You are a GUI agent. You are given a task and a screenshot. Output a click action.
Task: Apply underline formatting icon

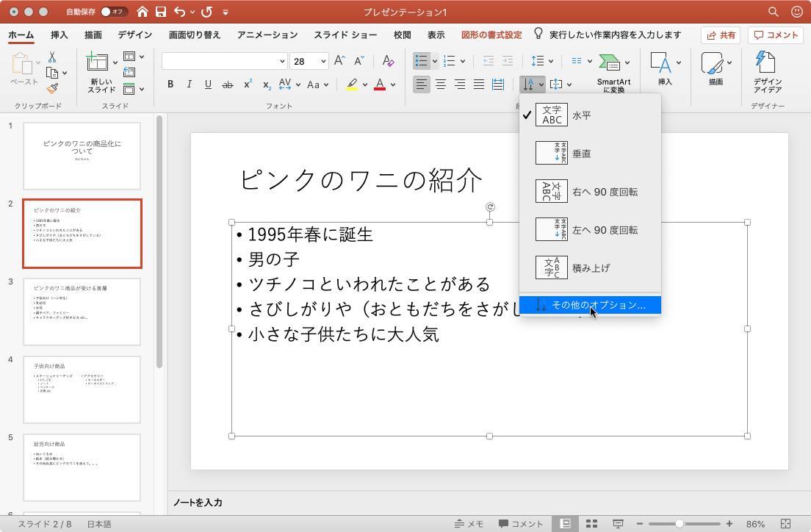pyautogui.click(x=208, y=85)
